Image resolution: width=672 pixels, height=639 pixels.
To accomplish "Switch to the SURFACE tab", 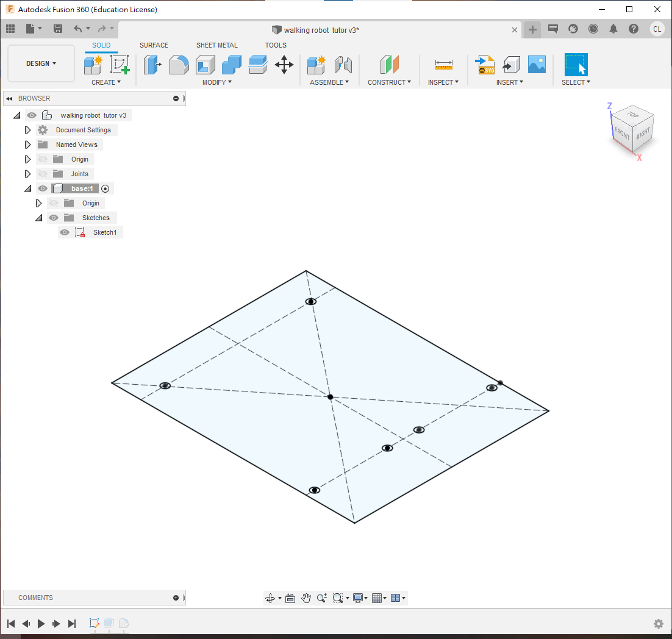I will (x=154, y=45).
